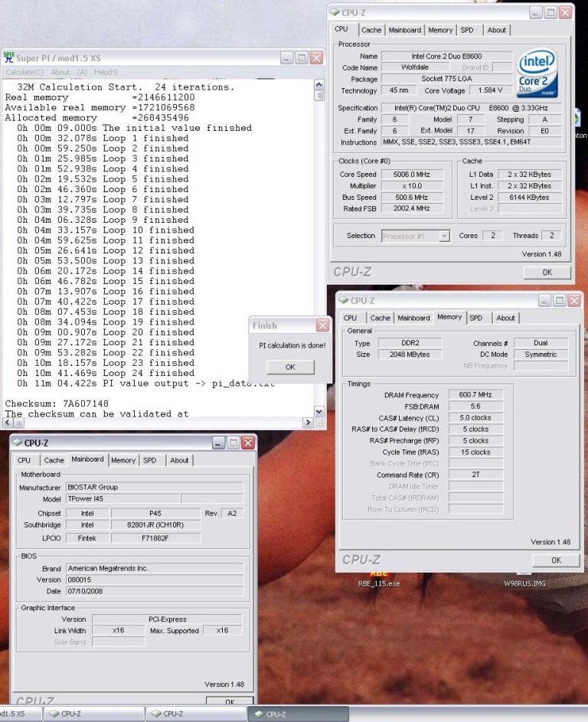
Task: Open About menu in Super PI
Action: click(x=69, y=72)
